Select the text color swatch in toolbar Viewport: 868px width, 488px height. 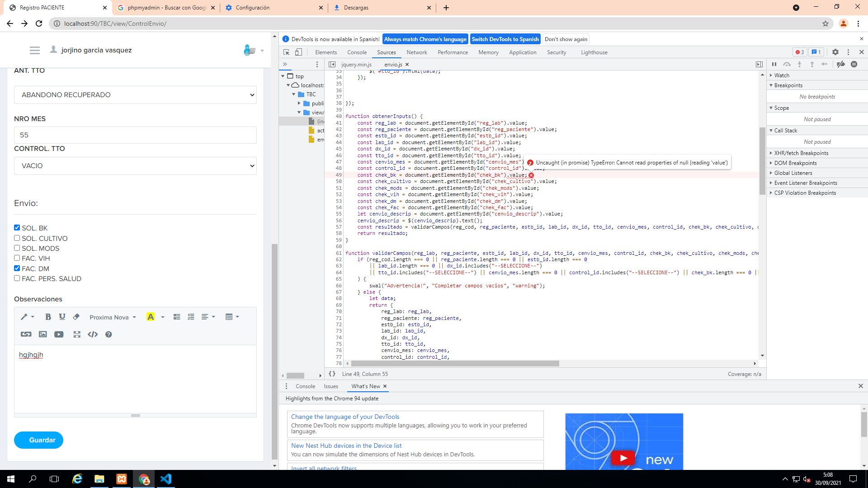(x=151, y=316)
